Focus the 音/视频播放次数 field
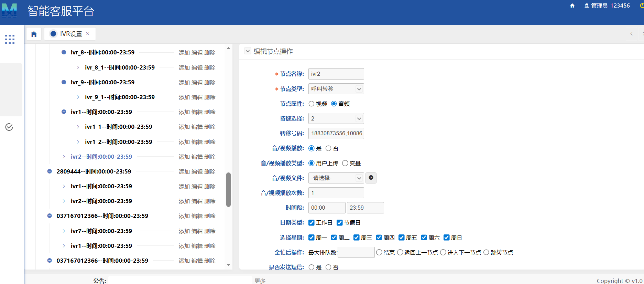Screen dimensions: 644x284 pos(336,193)
